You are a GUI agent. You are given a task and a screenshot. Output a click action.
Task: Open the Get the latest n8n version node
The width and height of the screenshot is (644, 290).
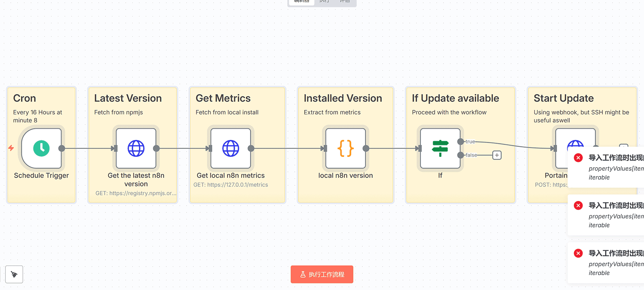click(136, 148)
